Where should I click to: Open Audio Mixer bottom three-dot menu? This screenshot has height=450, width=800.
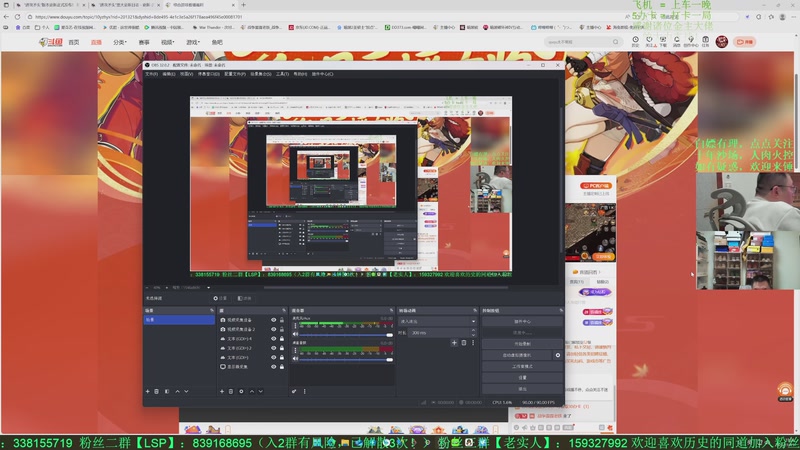(x=305, y=391)
